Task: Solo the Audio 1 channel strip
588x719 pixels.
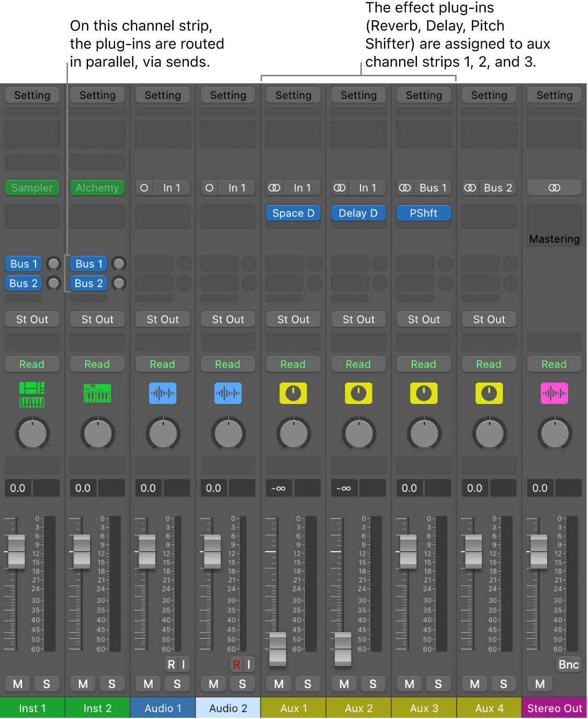Action: coord(177,683)
